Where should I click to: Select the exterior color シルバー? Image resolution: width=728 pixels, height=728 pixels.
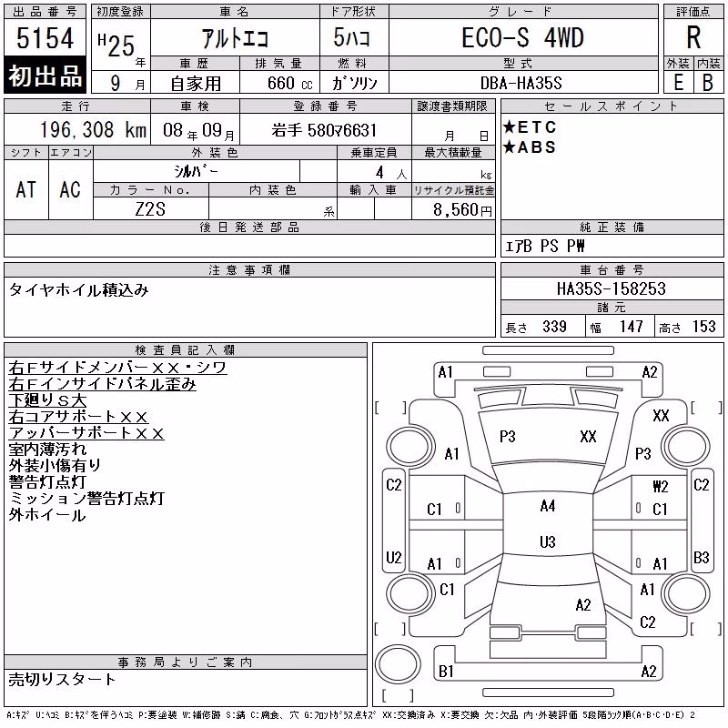(x=196, y=171)
